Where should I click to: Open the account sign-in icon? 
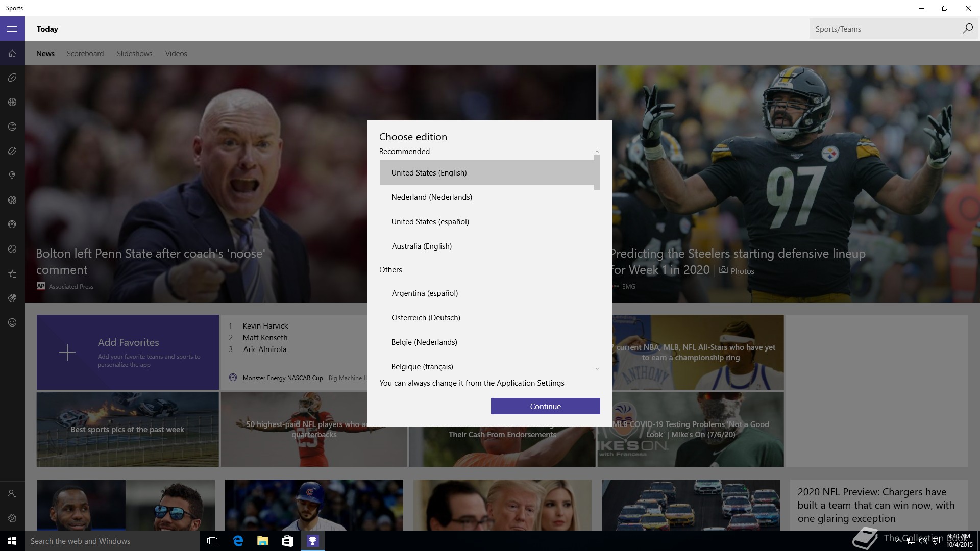(x=12, y=494)
